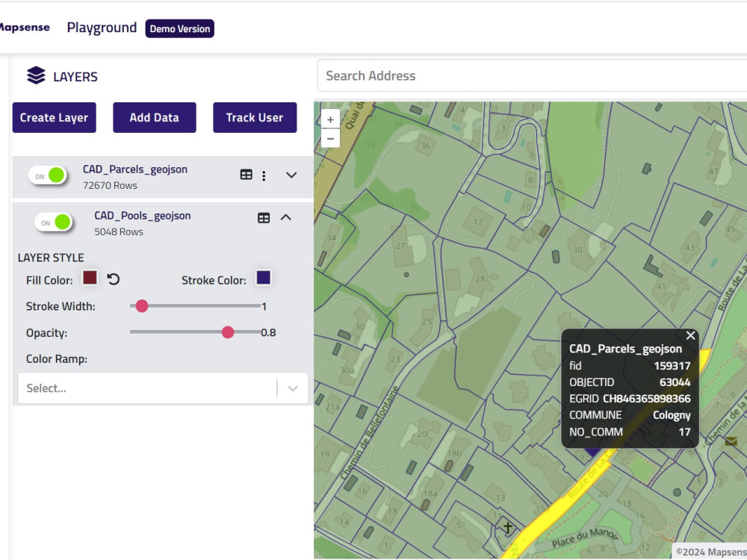This screenshot has height=560, width=747.
Task: Click the Layers stack icon
Action: 36,75
